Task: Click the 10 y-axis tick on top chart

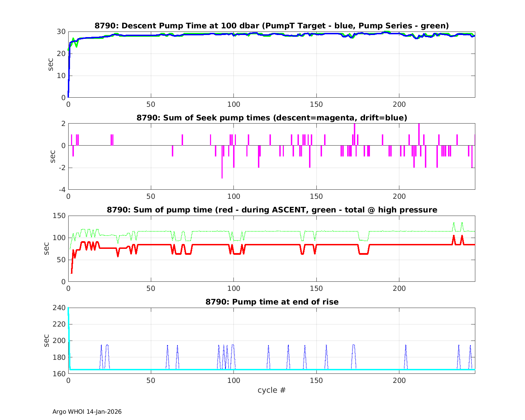Action: [x=61, y=76]
